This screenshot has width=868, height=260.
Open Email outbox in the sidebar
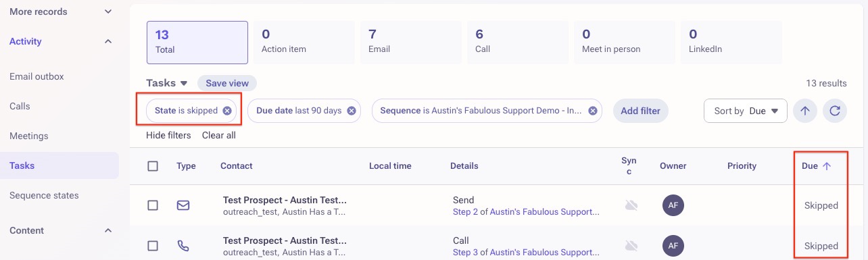(37, 76)
